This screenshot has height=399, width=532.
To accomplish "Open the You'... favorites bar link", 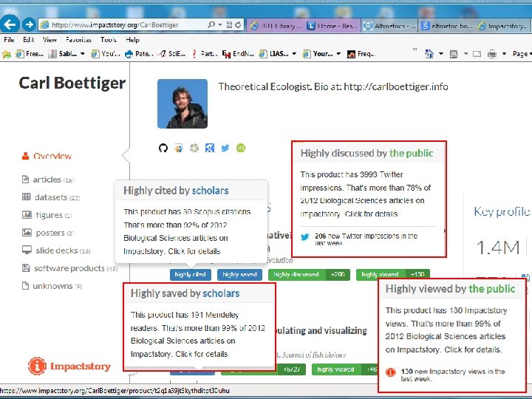I will pyautogui.click(x=106, y=54).
